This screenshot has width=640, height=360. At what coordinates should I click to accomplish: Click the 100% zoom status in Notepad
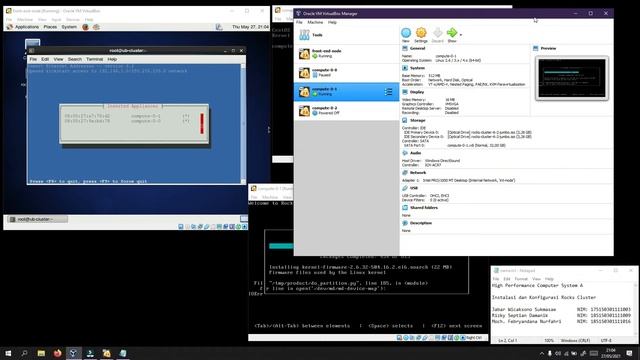(549, 340)
